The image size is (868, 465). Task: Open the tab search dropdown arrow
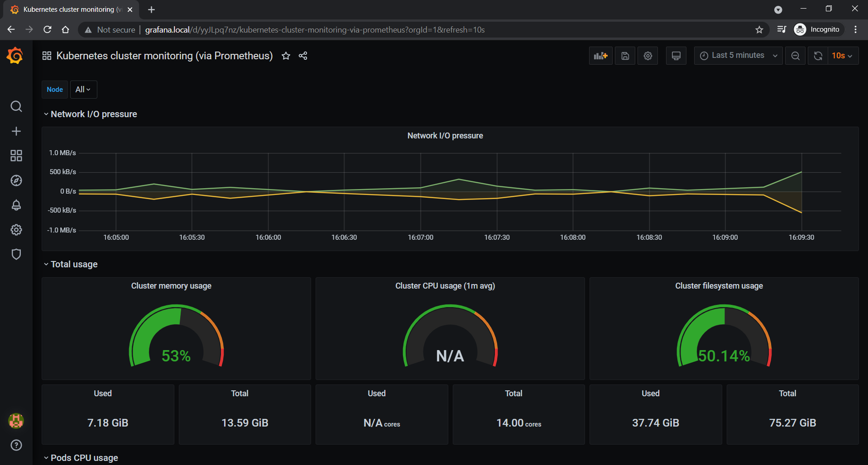pyautogui.click(x=778, y=9)
